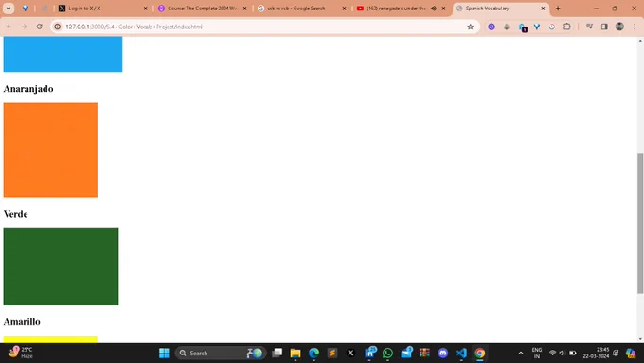This screenshot has width=644, height=363.
Task: Mute the YouTube tab audio icon
Action: [434, 9]
